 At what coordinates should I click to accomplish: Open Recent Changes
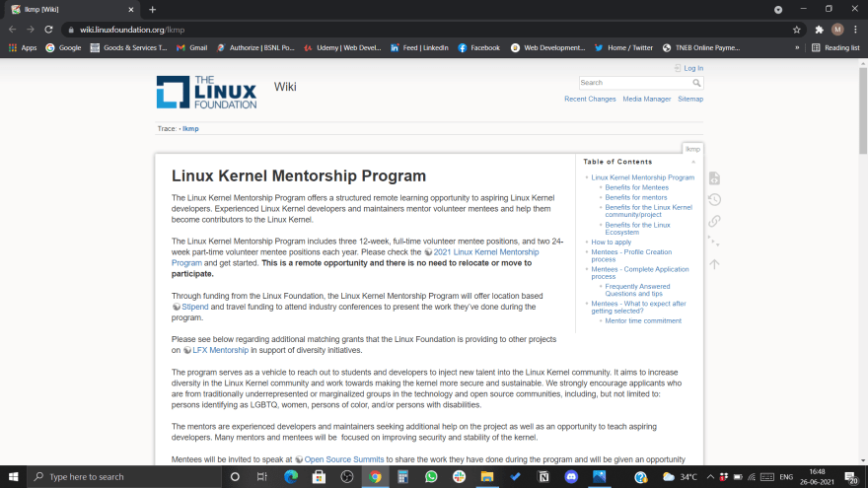click(590, 99)
